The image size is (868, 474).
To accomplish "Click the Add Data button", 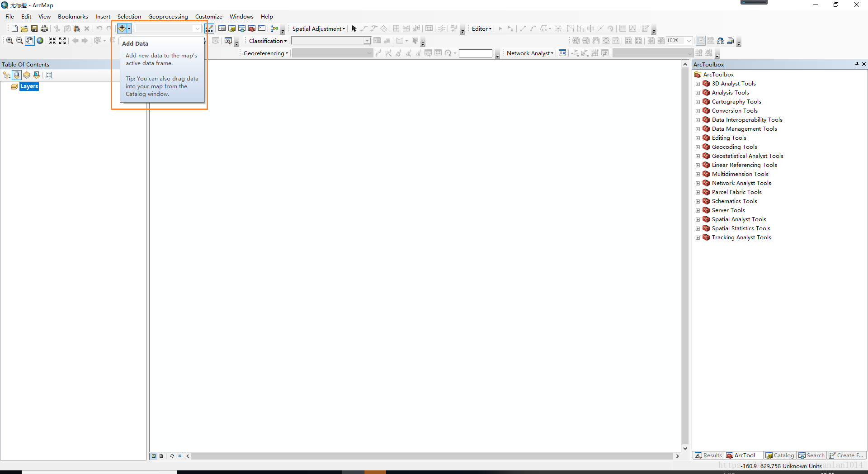I will pos(122,28).
